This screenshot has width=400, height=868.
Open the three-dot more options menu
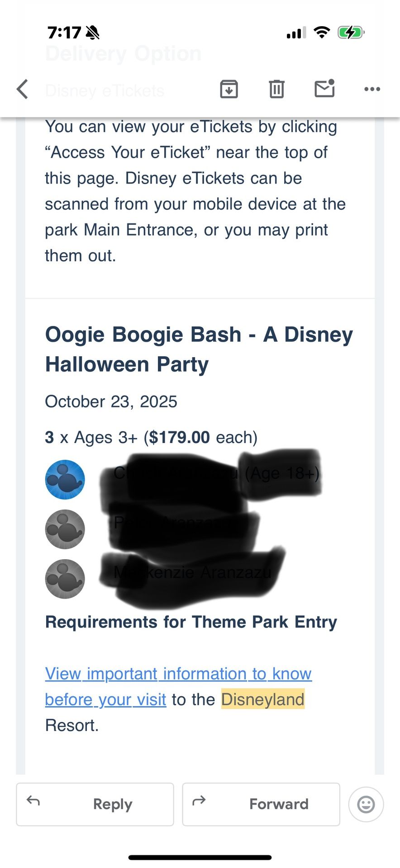pyautogui.click(x=371, y=89)
